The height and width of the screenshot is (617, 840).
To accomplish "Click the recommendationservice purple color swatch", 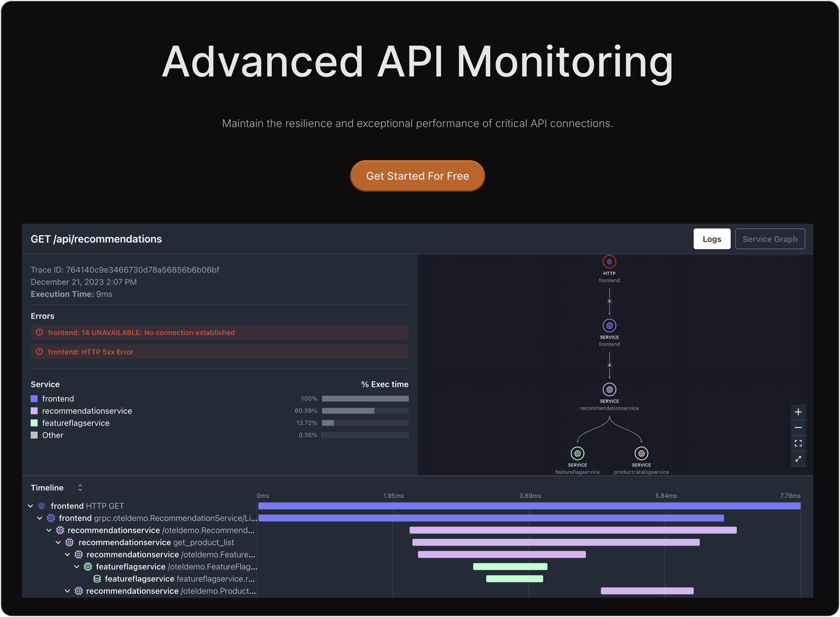I will tap(34, 411).
